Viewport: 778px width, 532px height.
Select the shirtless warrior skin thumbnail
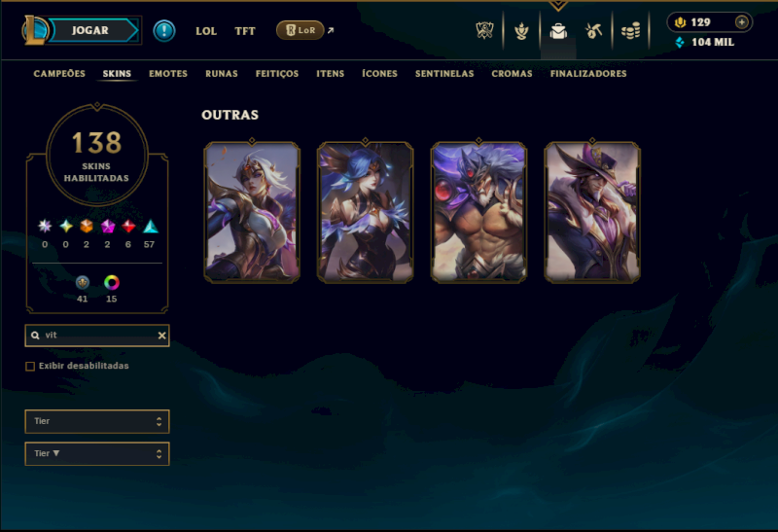(x=478, y=212)
